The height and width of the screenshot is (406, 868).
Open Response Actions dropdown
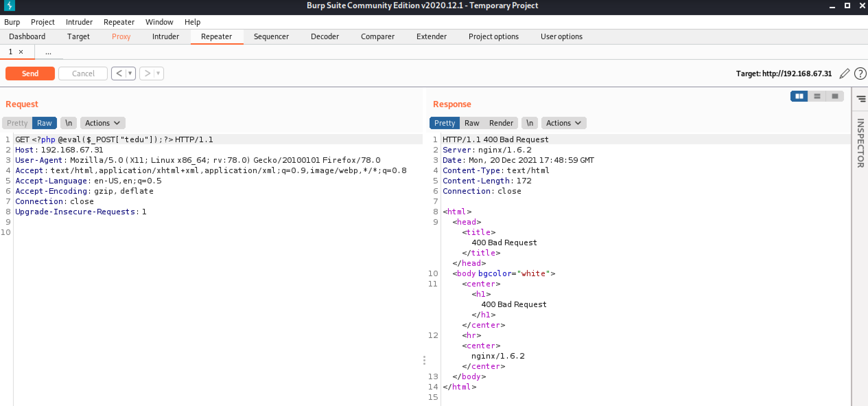point(563,123)
